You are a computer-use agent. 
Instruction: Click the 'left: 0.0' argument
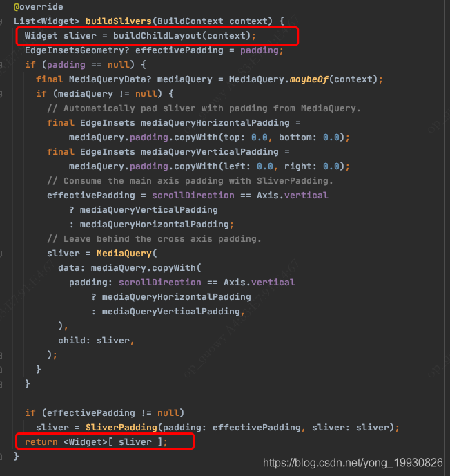coord(248,166)
